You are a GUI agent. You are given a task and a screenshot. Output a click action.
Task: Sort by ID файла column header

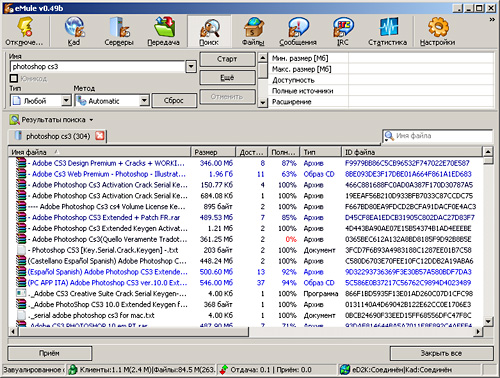tap(412, 152)
